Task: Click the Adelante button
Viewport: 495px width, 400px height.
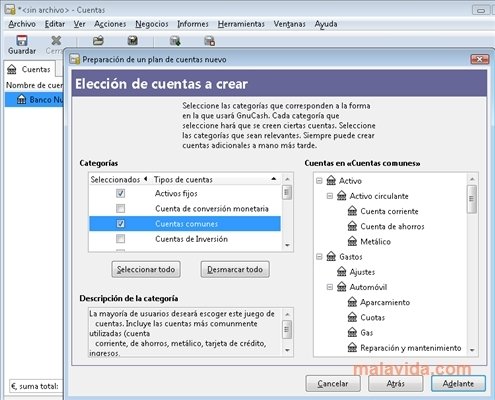Action: 458,384
